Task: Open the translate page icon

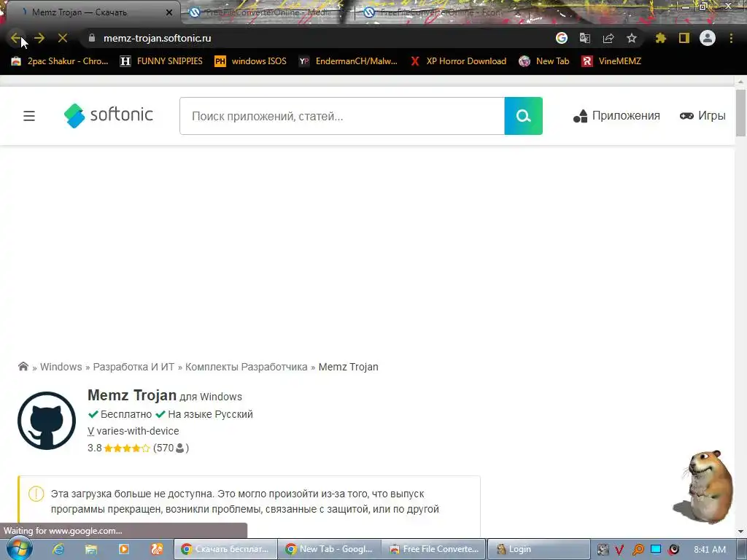Action: click(x=585, y=38)
